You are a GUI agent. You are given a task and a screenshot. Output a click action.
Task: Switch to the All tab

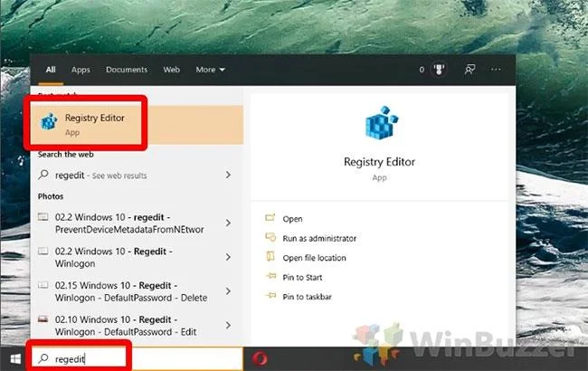tap(51, 70)
